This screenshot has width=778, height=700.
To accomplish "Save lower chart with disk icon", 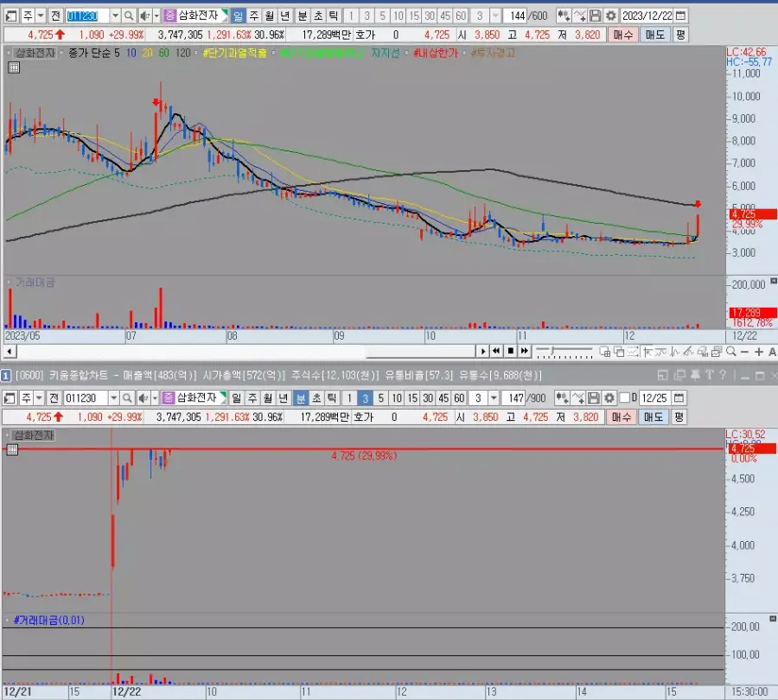I will pos(593,398).
